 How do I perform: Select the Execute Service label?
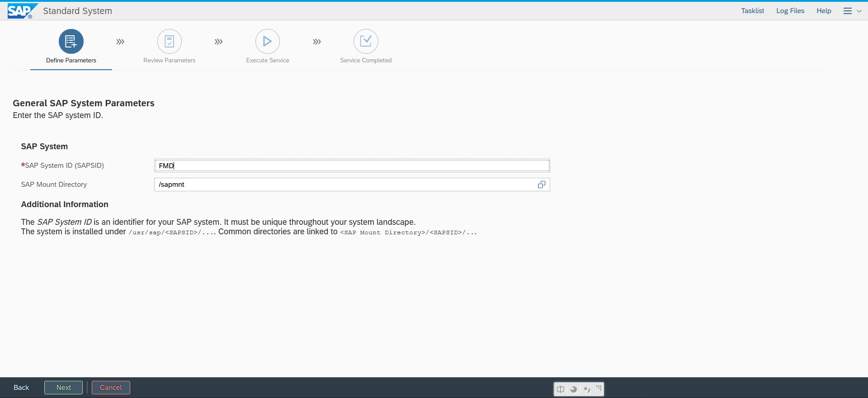tap(268, 60)
